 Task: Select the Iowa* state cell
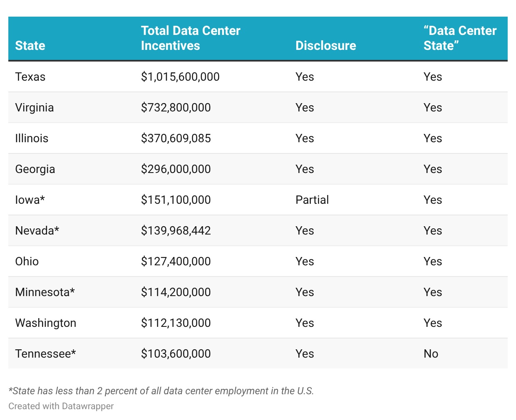(30, 200)
